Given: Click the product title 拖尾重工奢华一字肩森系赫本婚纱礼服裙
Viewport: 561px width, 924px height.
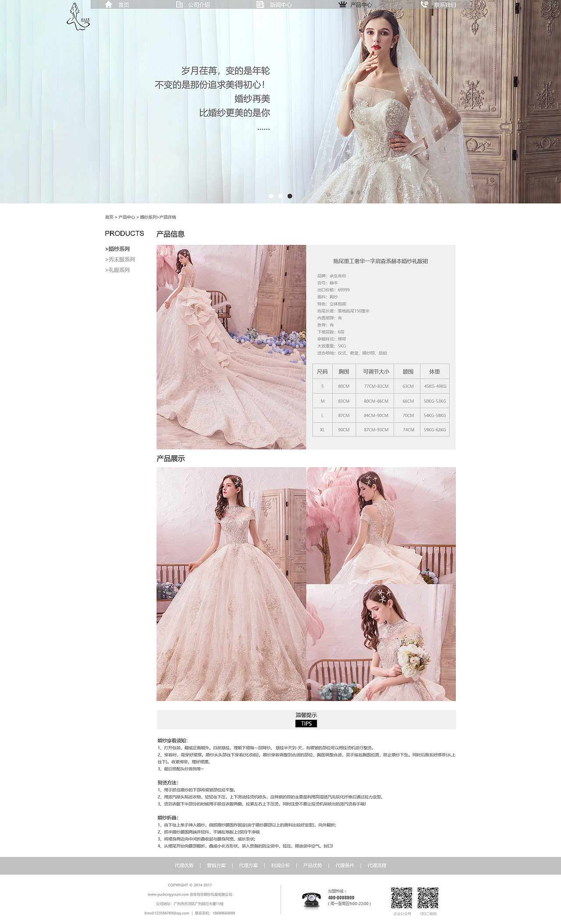Looking at the screenshot, I should point(380,261).
